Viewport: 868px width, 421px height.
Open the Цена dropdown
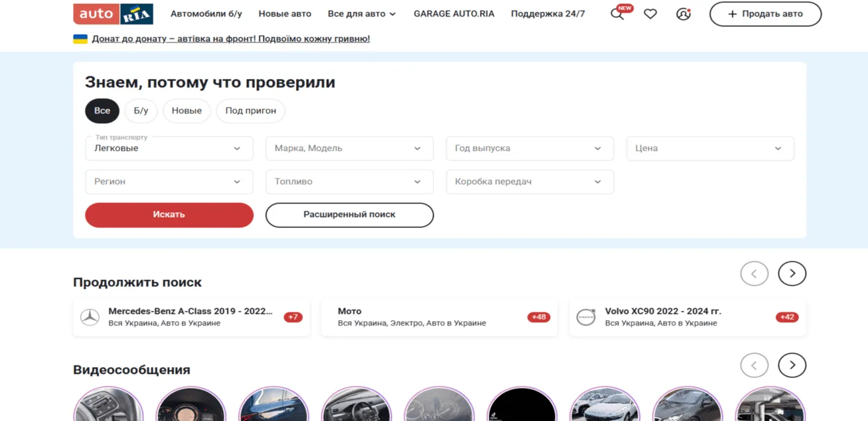710,149
